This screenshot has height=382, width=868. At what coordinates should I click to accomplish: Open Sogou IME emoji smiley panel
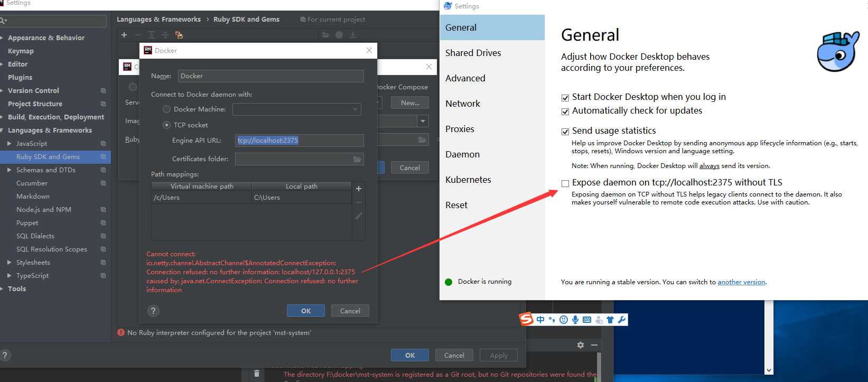(x=563, y=320)
